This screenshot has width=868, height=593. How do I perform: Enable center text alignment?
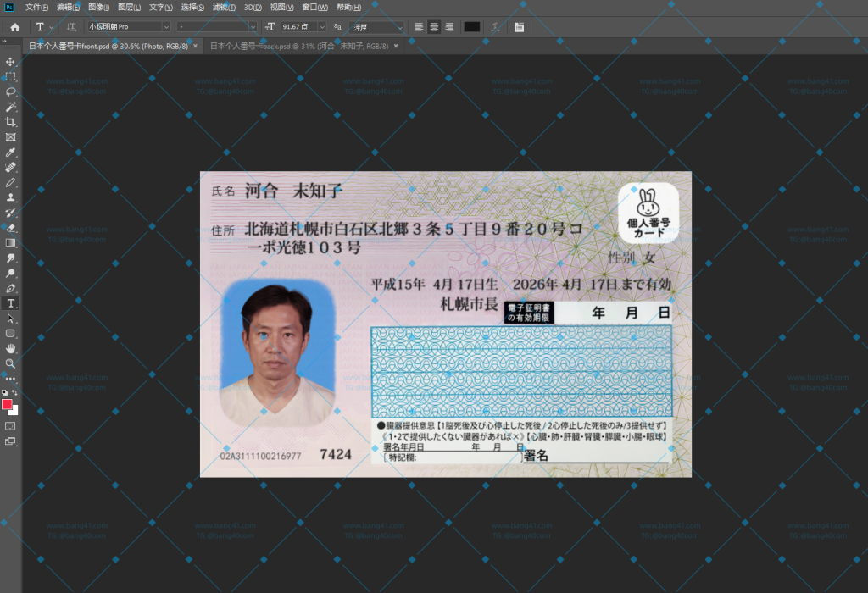click(x=434, y=26)
